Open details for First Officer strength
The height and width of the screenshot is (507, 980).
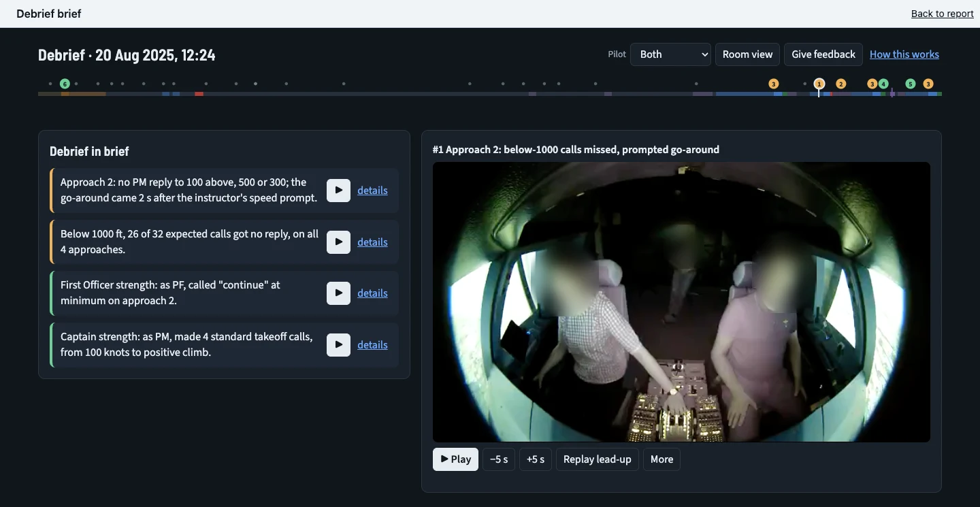click(x=372, y=293)
